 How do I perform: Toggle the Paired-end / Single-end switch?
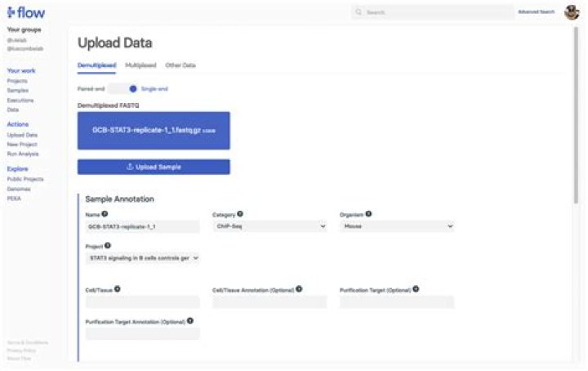[120, 88]
